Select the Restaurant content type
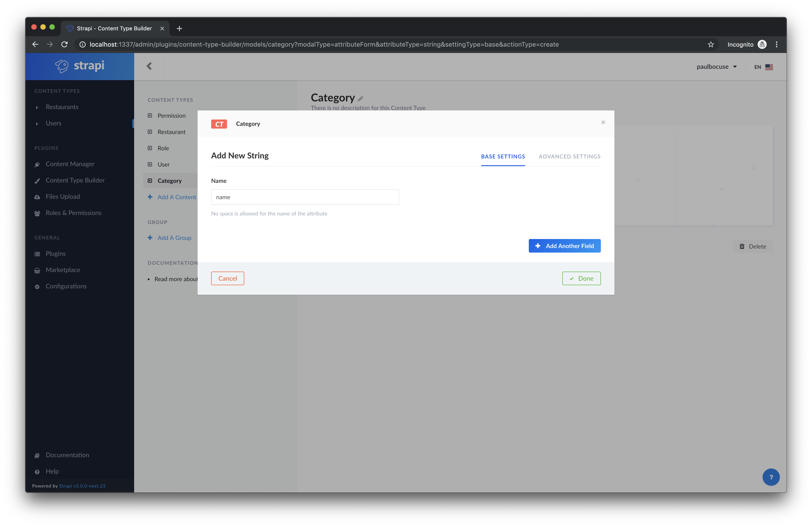Viewport: 812px width, 526px height. pos(171,132)
